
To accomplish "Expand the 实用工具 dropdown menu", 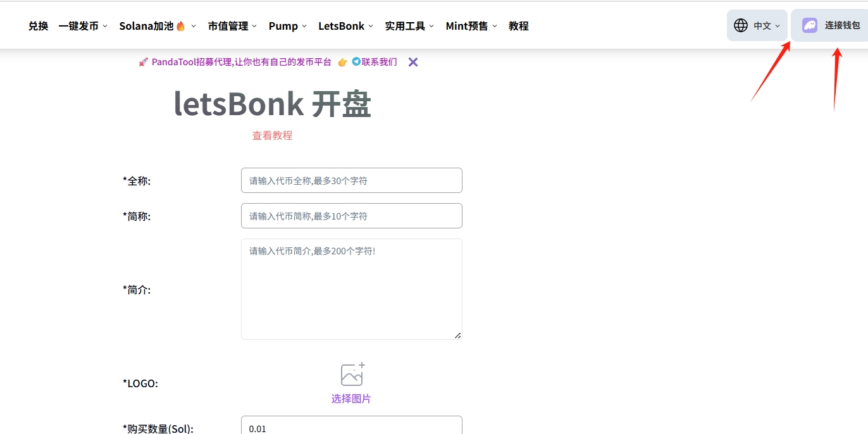I will point(409,26).
